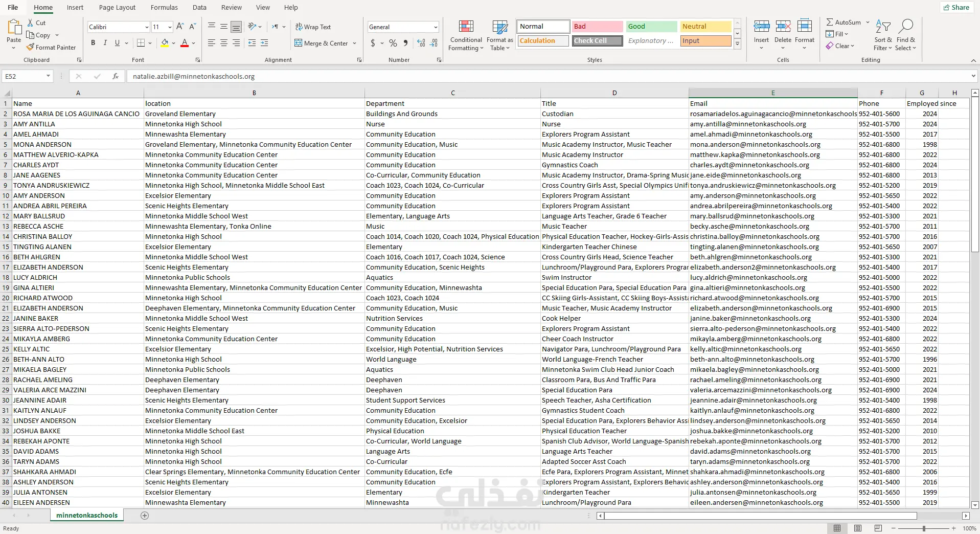The height and width of the screenshot is (534, 980).
Task: Select the minnetonkaschools sheet tab
Action: tap(87, 516)
